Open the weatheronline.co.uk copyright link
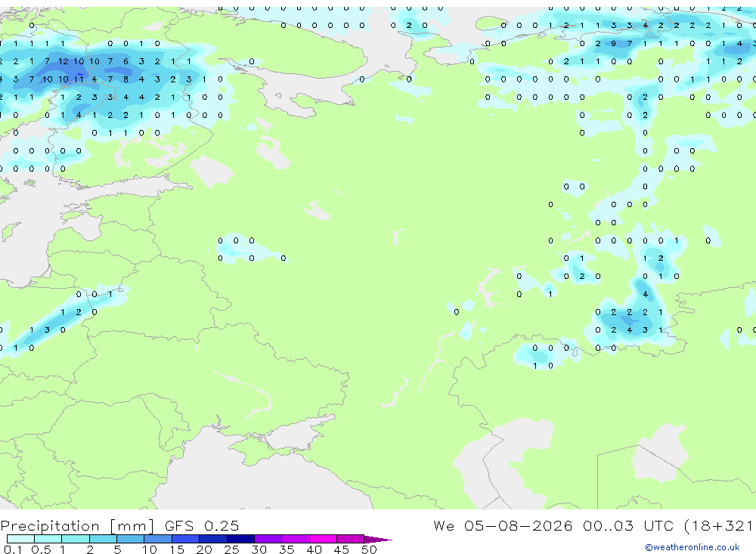The width and height of the screenshot is (756, 554). point(692,547)
